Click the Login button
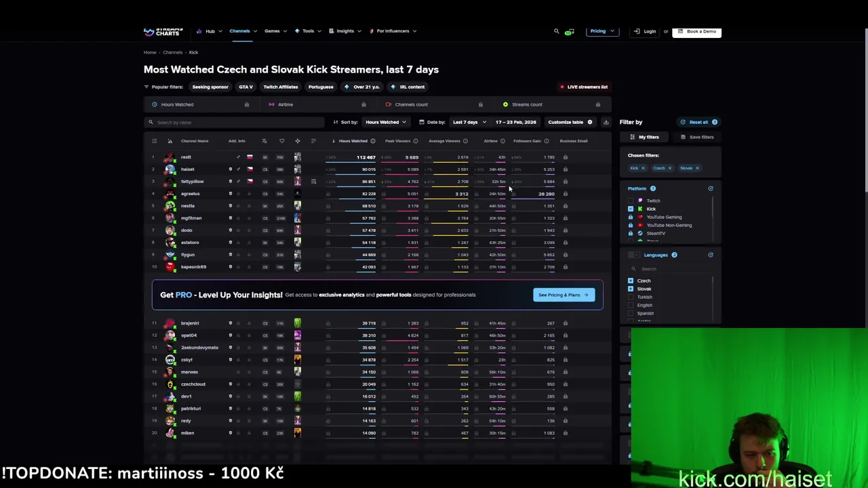Screen dimensions: 868x488 [x=646, y=31]
